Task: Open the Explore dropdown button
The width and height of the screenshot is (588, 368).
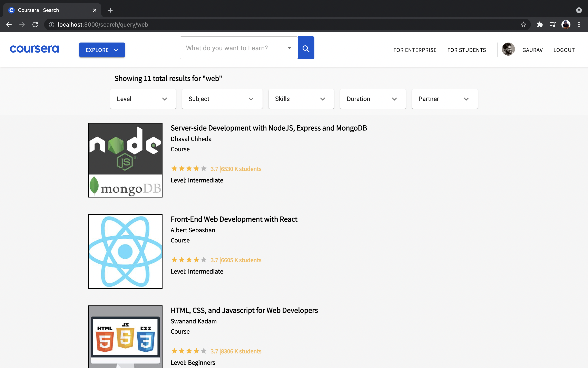Action: pyautogui.click(x=102, y=50)
